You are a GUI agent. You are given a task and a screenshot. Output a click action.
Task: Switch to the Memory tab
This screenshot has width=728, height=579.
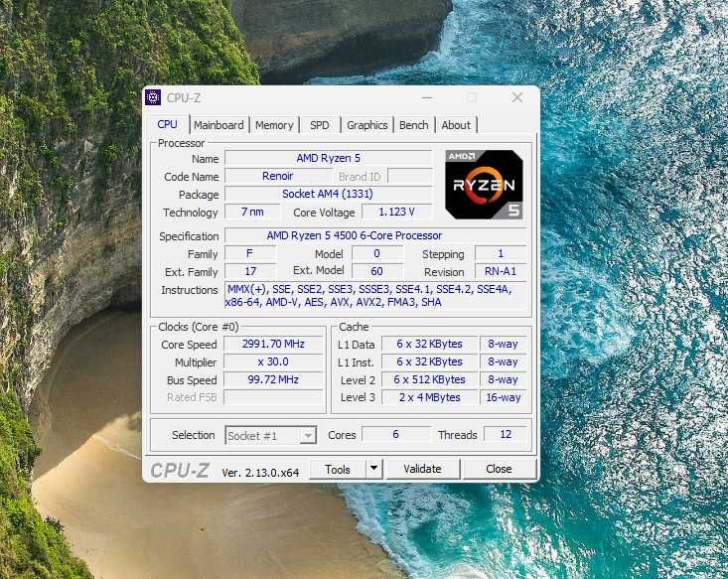point(274,125)
